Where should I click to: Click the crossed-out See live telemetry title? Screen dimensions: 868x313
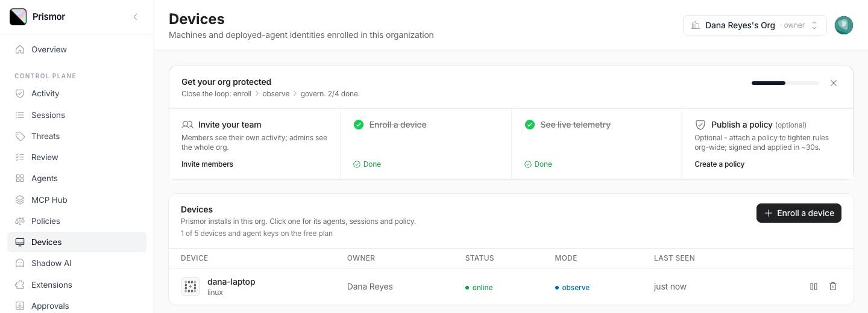(x=576, y=125)
